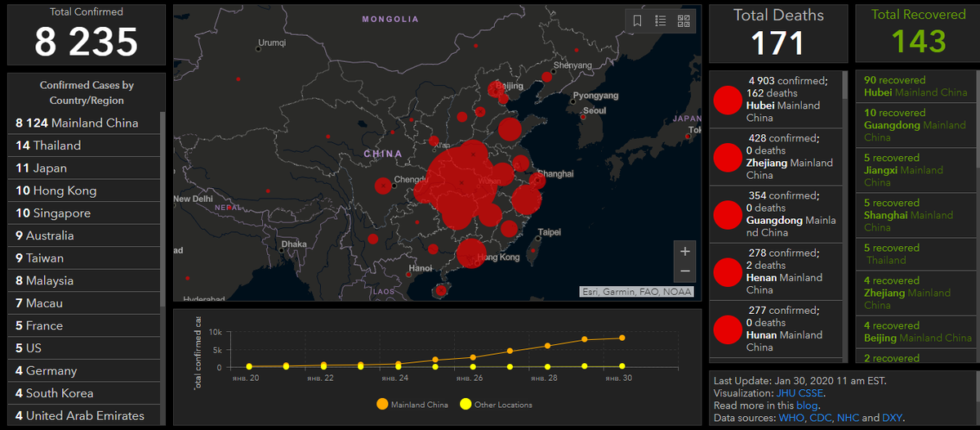Click the Total Recovered 143 figure
The width and height of the screenshot is (980, 430).
919,41
